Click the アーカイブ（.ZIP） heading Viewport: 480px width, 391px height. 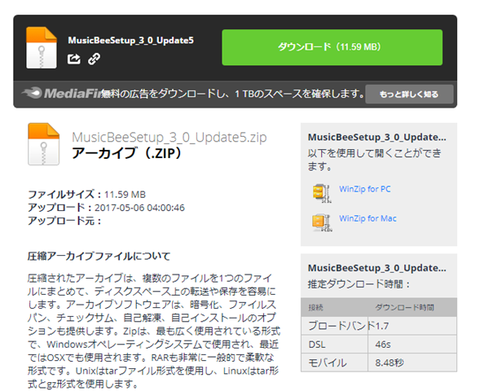click(127, 153)
